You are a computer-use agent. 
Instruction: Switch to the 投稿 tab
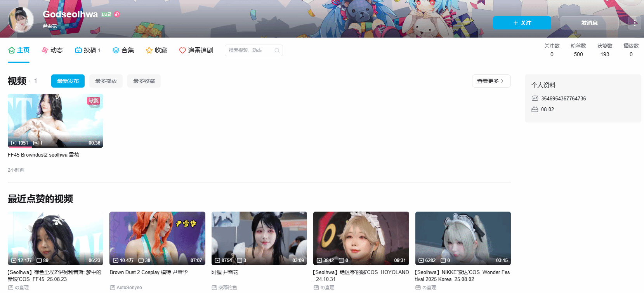pos(87,50)
